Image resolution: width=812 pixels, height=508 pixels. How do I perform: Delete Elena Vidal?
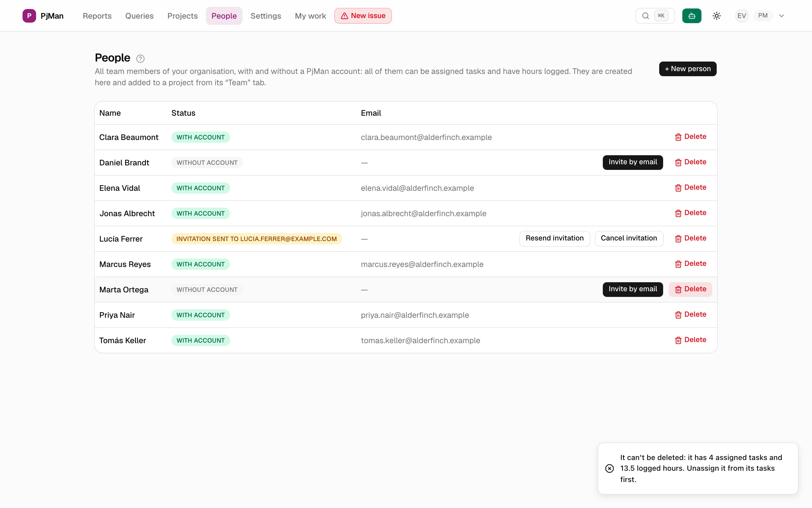point(690,187)
